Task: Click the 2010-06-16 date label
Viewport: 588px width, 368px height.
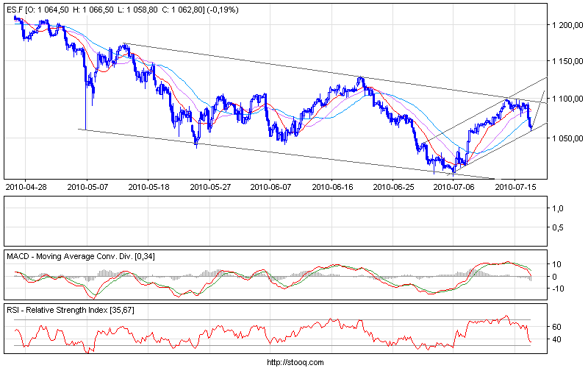Action: (332, 187)
